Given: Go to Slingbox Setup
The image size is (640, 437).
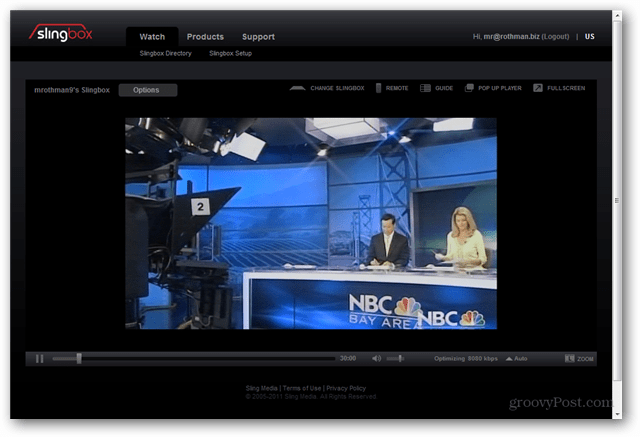Looking at the screenshot, I should pyautogui.click(x=231, y=53).
